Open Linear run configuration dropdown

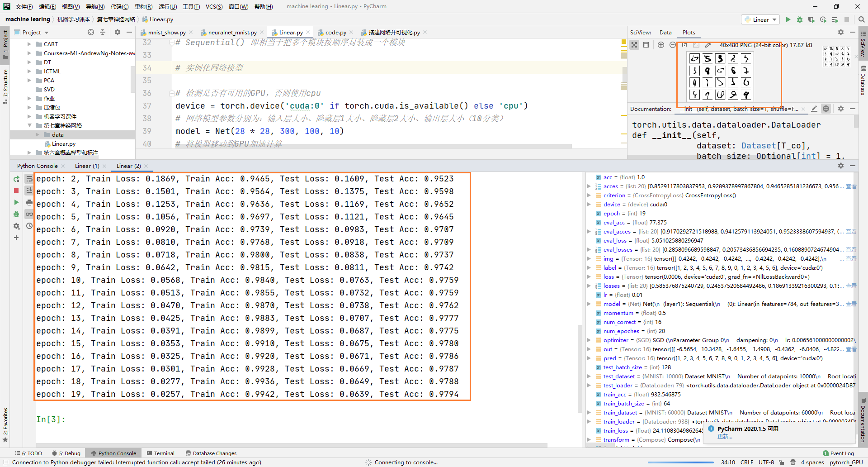pos(760,19)
